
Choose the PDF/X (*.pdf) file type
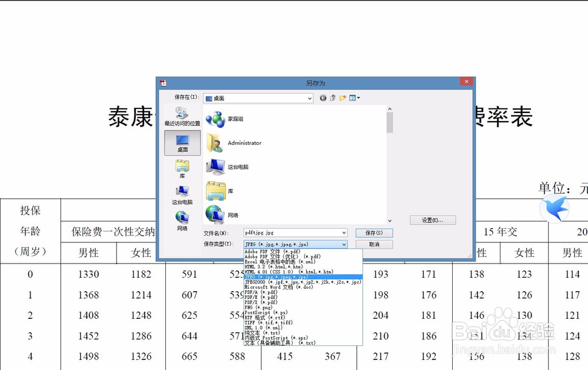click(x=303, y=302)
